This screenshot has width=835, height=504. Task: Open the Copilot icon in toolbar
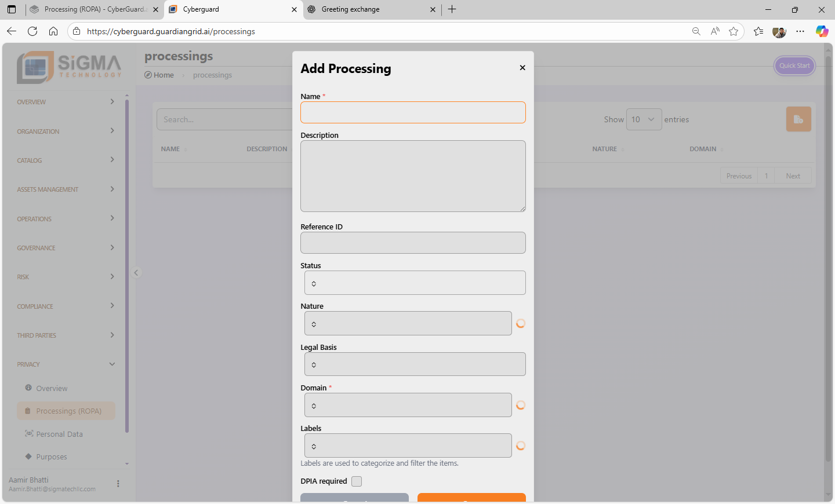click(822, 31)
